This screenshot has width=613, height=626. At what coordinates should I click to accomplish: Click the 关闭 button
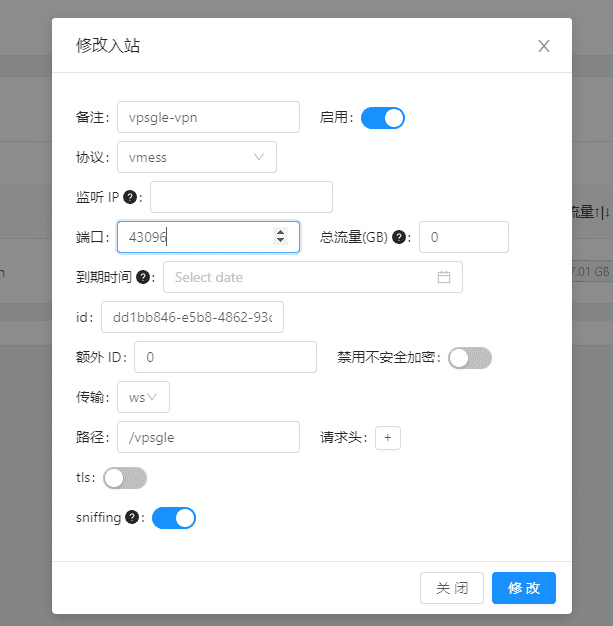[x=452, y=588]
